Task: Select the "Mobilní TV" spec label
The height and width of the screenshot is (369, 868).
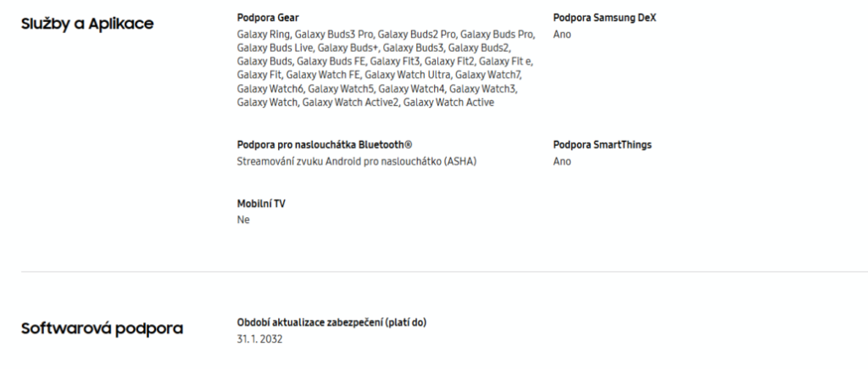Action: pyautogui.click(x=261, y=204)
